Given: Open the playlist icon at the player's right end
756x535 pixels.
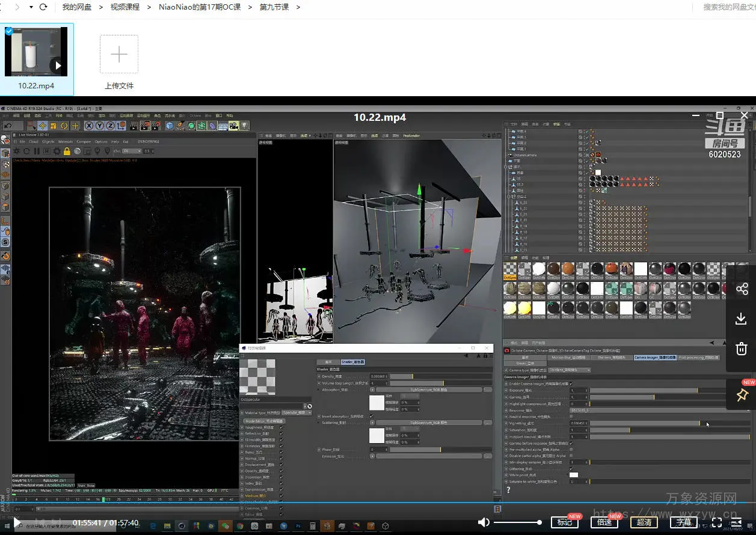Looking at the screenshot, I should 737,522.
